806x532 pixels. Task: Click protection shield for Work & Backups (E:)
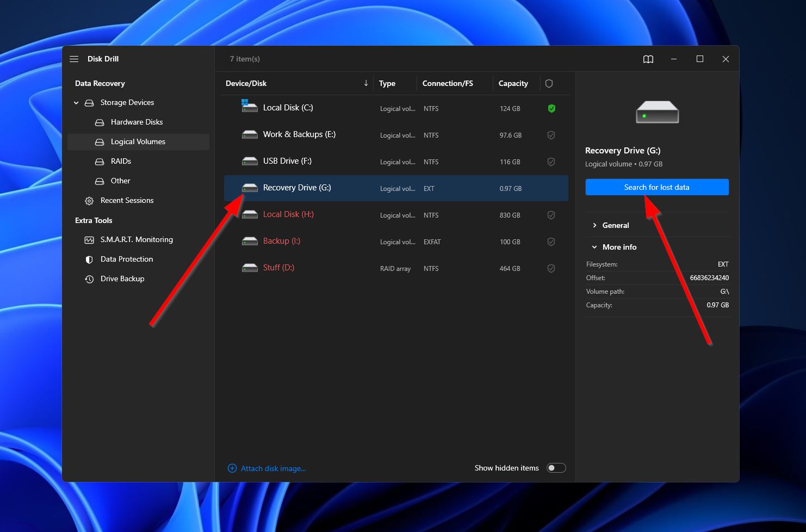pos(551,135)
